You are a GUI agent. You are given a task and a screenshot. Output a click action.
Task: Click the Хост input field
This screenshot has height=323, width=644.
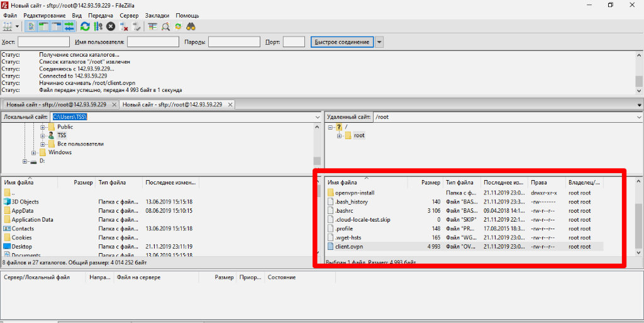(43, 42)
